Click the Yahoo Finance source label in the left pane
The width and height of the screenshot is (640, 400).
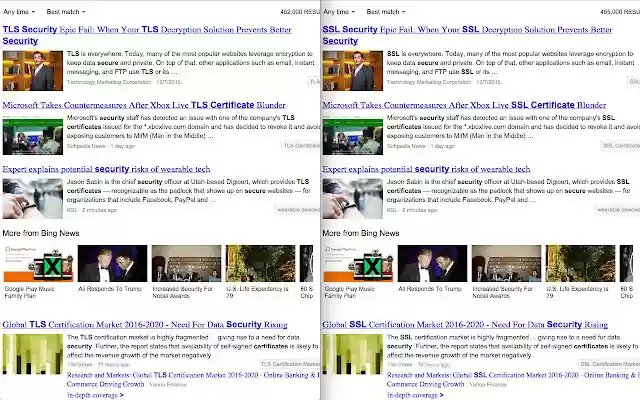[x=168, y=384]
